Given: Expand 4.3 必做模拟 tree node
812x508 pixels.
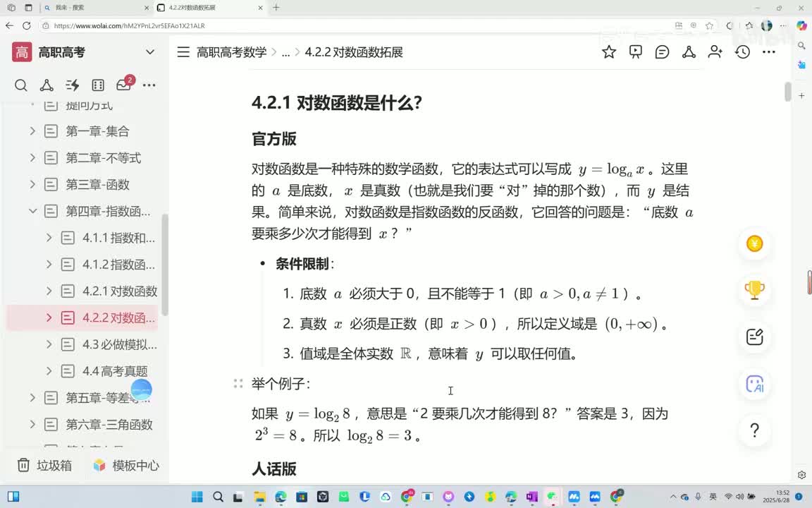Looking at the screenshot, I should 49,344.
